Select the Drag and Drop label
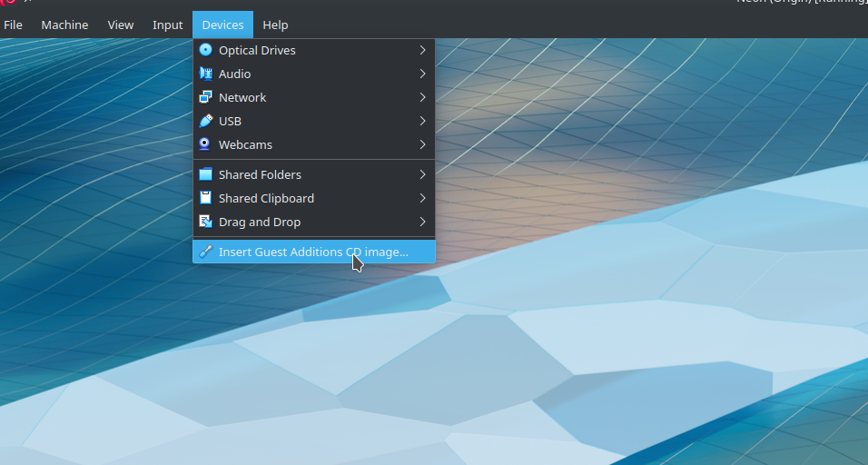The width and height of the screenshot is (868, 465). (x=260, y=222)
